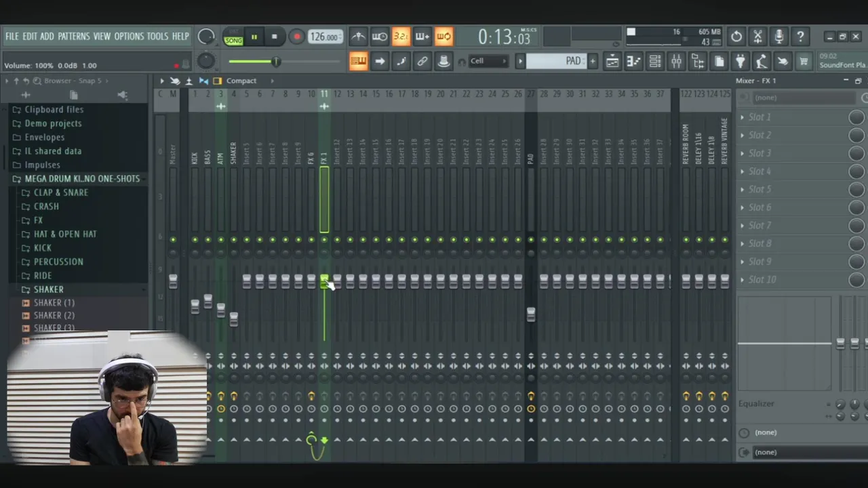Open the TOOLS menu
The image size is (868, 488).
pos(157,37)
